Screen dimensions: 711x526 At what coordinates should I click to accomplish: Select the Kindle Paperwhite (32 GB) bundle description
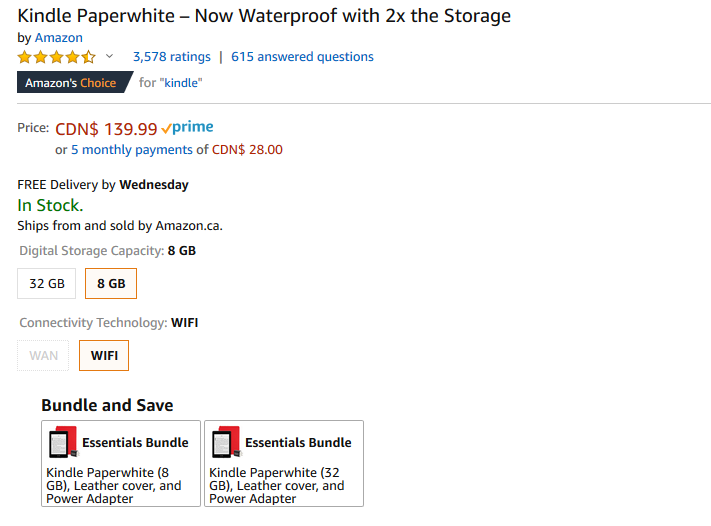tap(277, 485)
